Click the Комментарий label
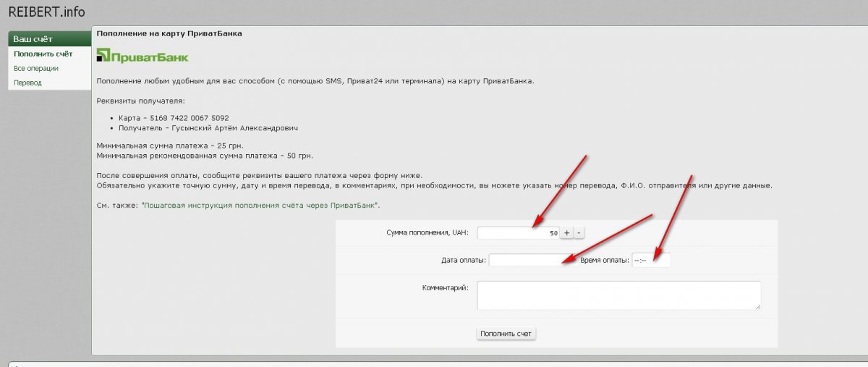This screenshot has width=868, height=367. tap(446, 287)
